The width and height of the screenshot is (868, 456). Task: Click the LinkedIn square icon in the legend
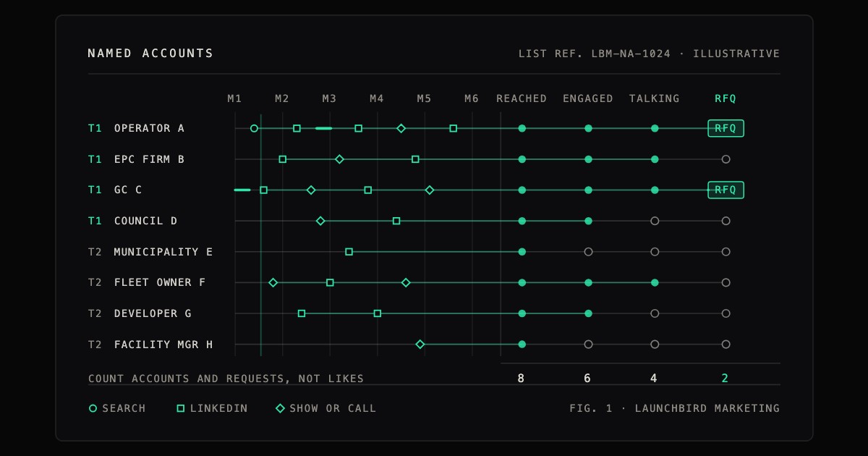pyautogui.click(x=181, y=408)
